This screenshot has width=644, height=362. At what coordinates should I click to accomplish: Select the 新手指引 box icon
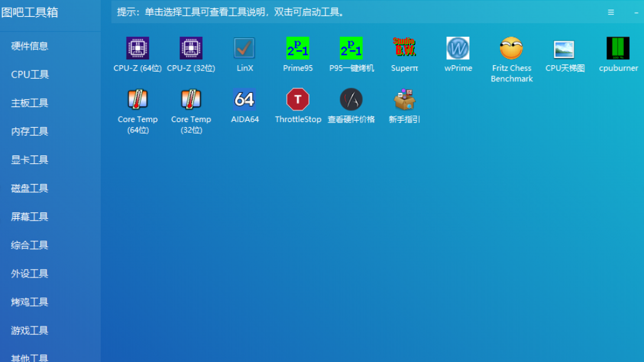404,99
